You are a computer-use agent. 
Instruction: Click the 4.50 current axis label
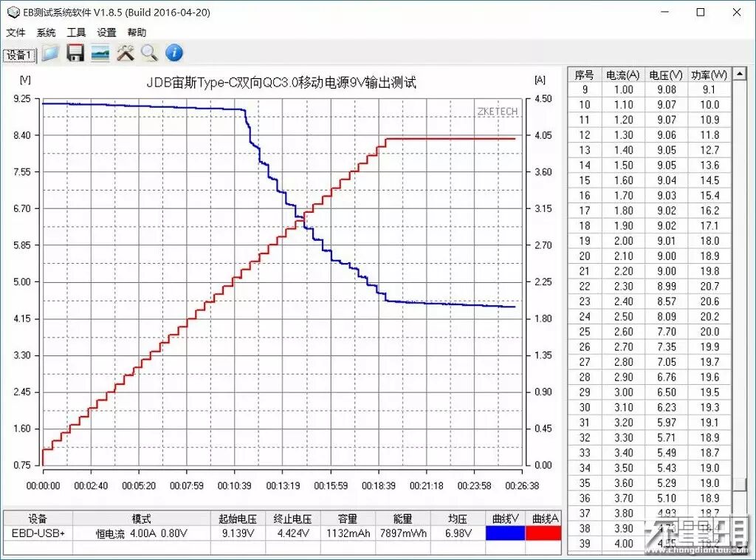pyautogui.click(x=543, y=98)
